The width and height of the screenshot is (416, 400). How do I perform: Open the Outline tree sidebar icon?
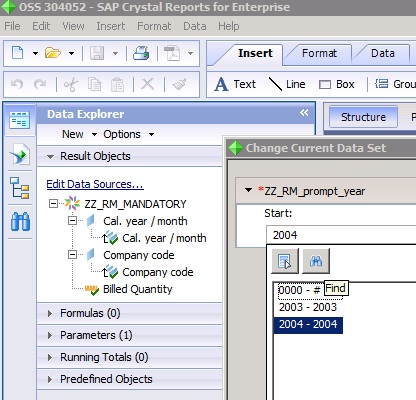pos(19,188)
